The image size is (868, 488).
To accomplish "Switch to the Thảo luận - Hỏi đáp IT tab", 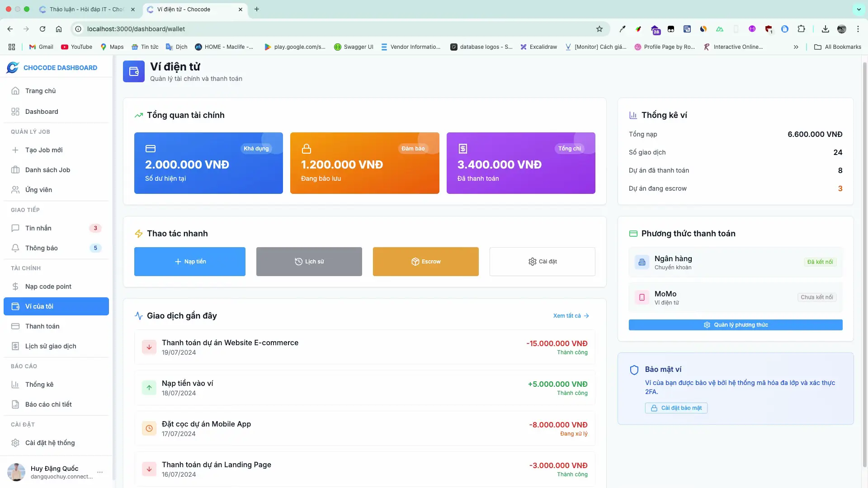I will click(x=81, y=9).
